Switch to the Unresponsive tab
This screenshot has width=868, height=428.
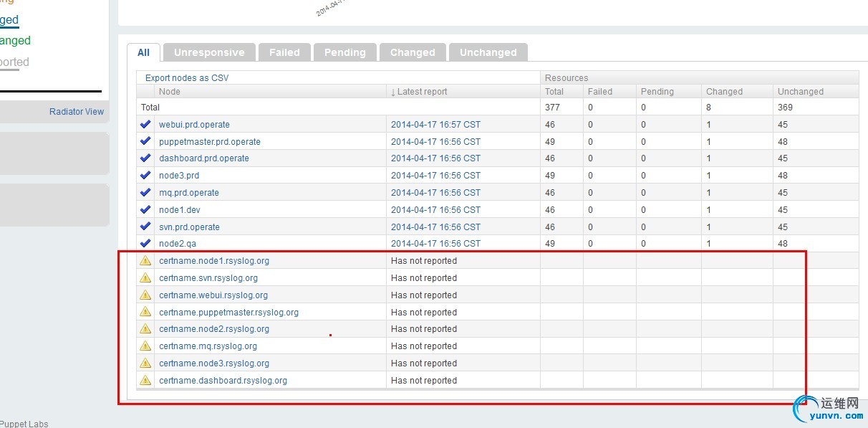(x=209, y=52)
